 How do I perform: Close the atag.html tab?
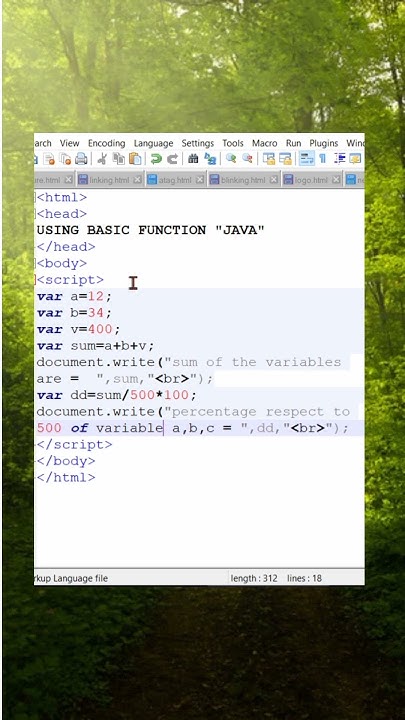(200, 180)
